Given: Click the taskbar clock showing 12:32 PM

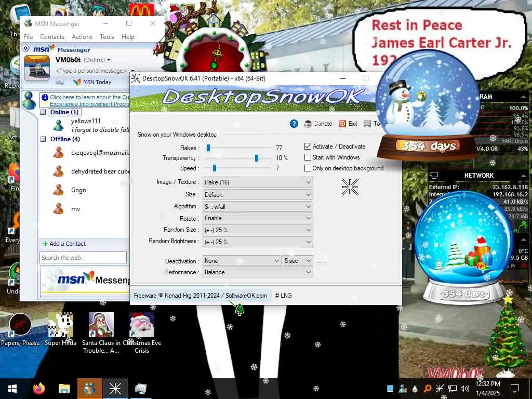Looking at the screenshot, I should [x=487, y=389].
